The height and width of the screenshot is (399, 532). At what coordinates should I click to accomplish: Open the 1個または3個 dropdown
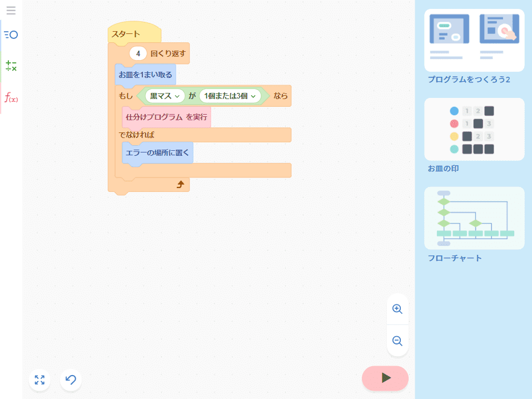point(230,96)
